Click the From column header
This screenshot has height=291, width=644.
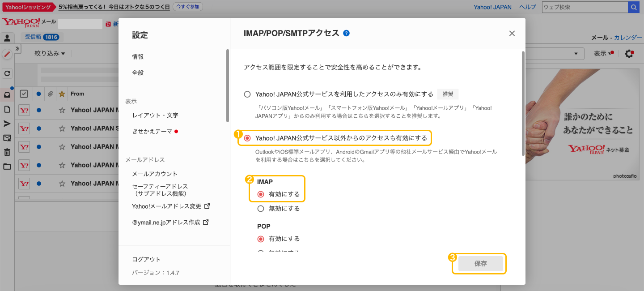click(x=77, y=94)
